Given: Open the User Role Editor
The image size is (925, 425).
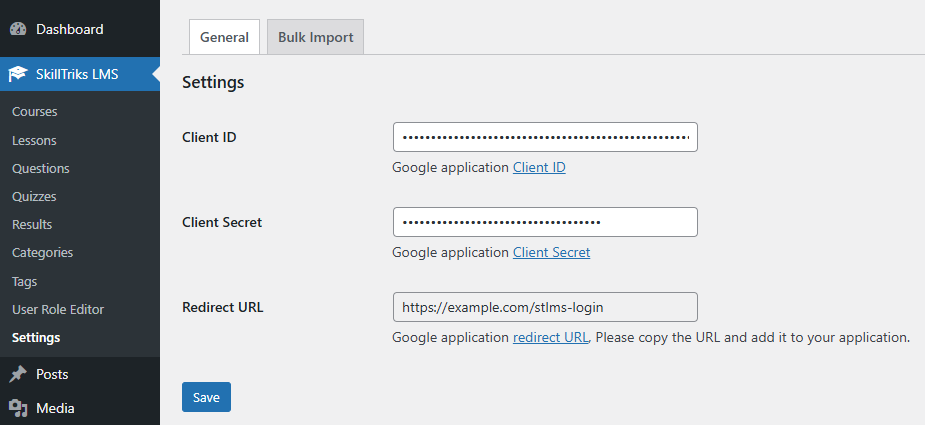Looking at the screenshot, I should 58,309.
